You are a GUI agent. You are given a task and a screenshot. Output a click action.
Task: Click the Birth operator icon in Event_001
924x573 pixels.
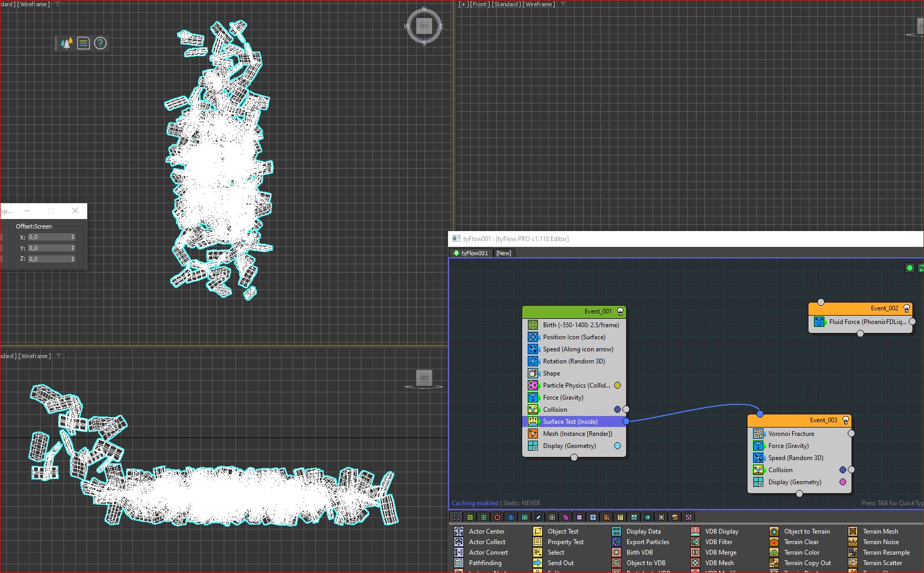[533, 325]
